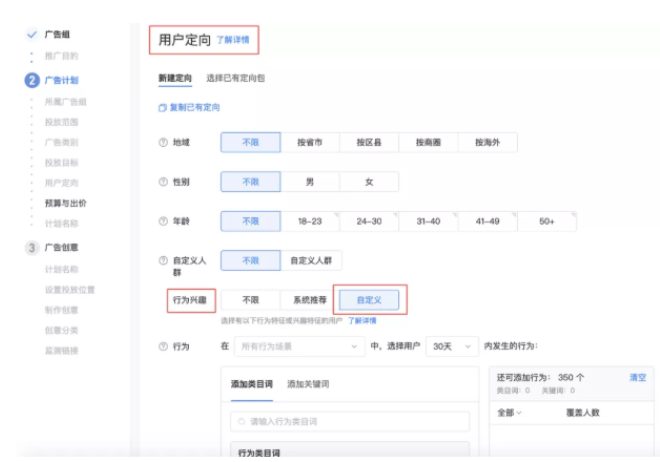Click the checkmark icon beside 广告组
The image size is (660, 462).
click(32, 34)
